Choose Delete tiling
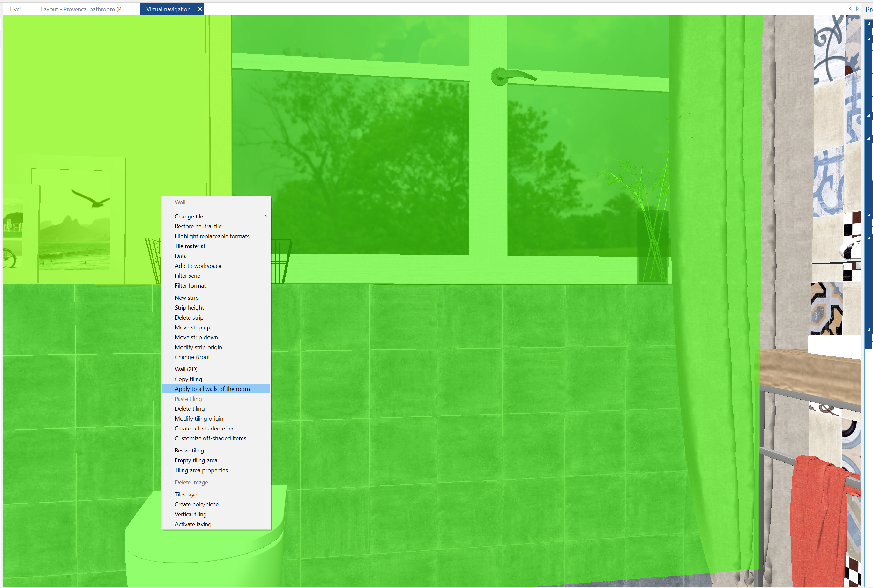Screen dimensions: 873x588 pyautogui.click(x=216, y=409)
